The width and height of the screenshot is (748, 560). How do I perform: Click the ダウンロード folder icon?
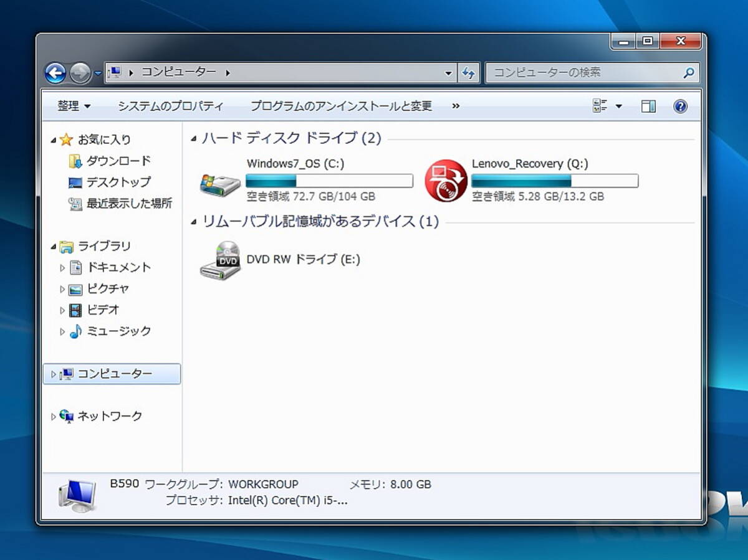tap(75, 161)
